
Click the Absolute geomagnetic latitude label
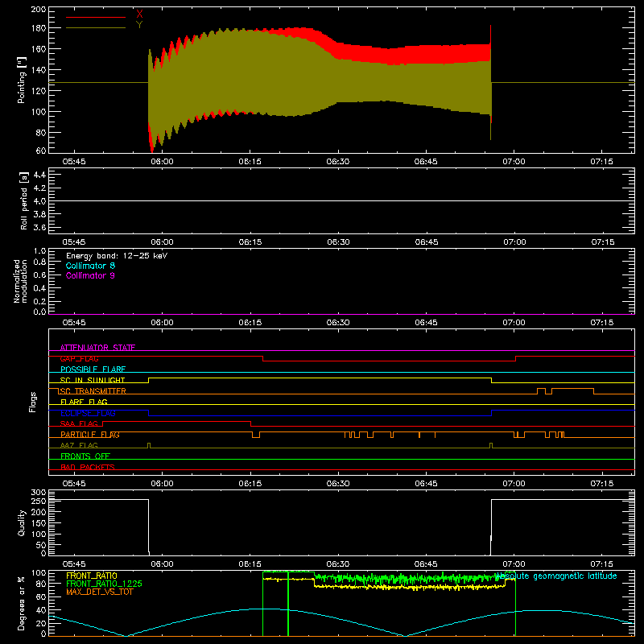pyautogui.click(x=556, y=576)
